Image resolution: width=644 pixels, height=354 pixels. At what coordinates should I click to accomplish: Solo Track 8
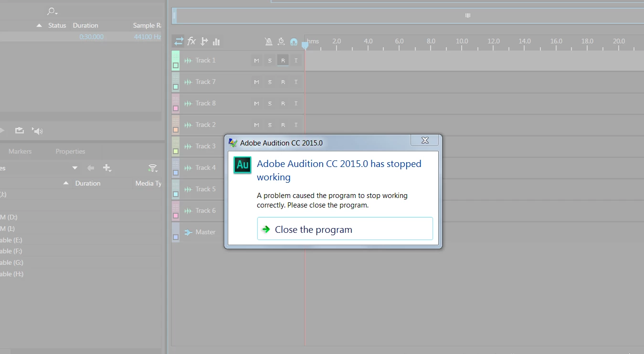270,104
